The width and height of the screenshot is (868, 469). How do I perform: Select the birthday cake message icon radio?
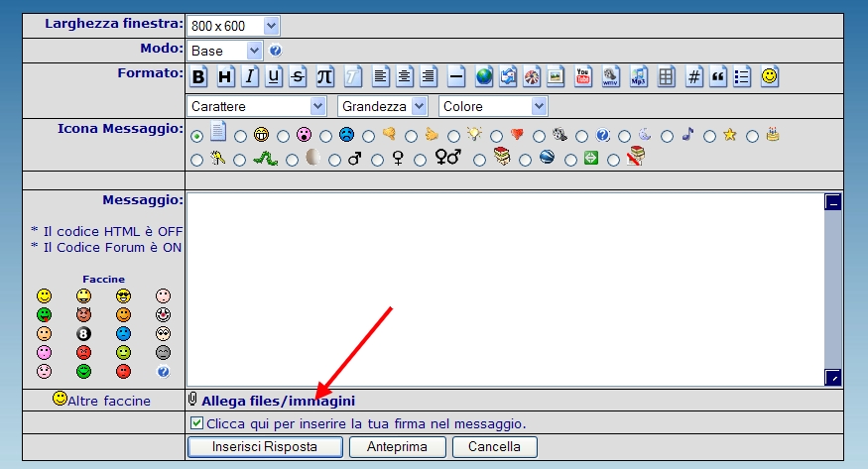click(x=752, y=136)
